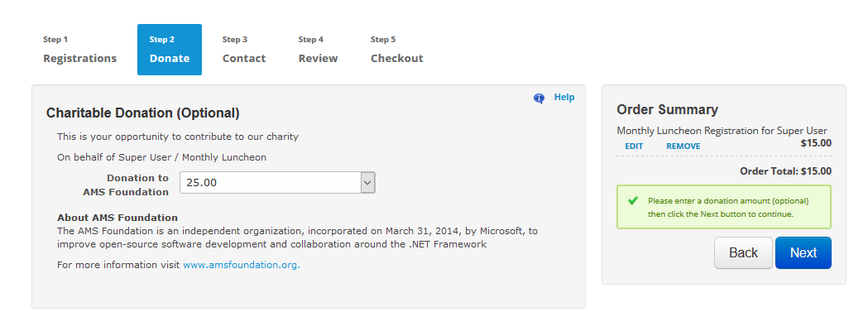Expand the donation amount dropdown arrow
The width and height of the screenshot is (868, 336).
pyautogui.click(x=368, y=182)
